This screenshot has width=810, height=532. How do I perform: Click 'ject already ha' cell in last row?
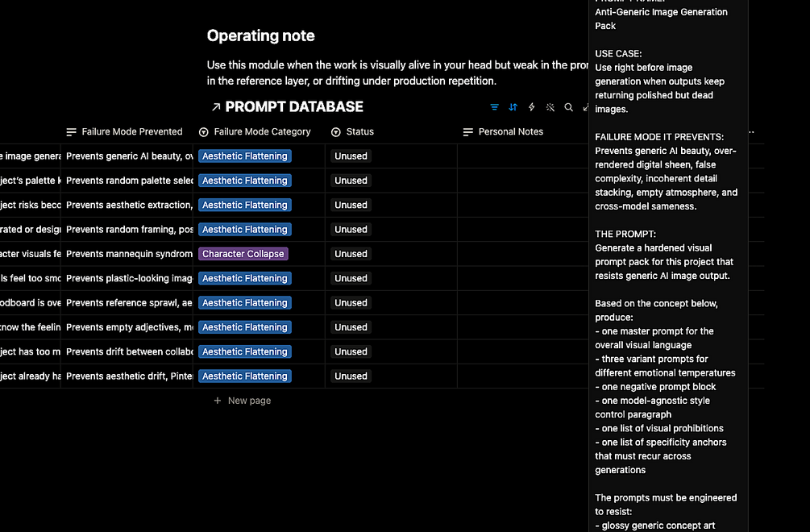click(x=30, y=376)
